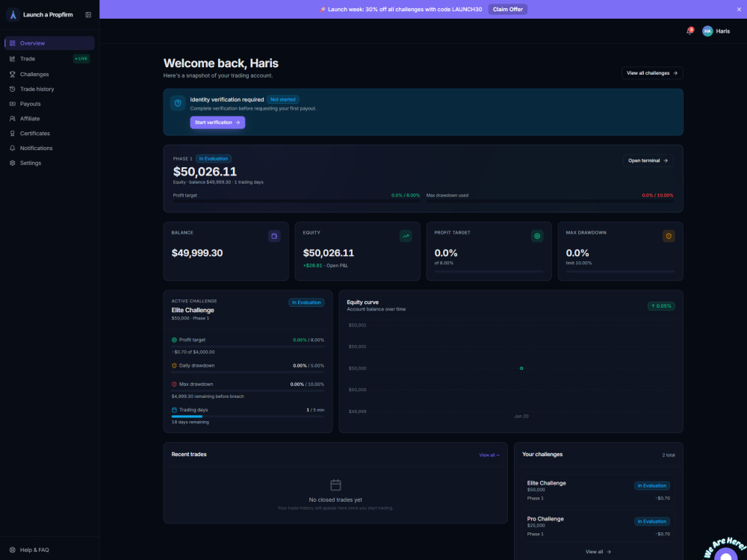Open Notifications in the sidebar

click(49, 148)
